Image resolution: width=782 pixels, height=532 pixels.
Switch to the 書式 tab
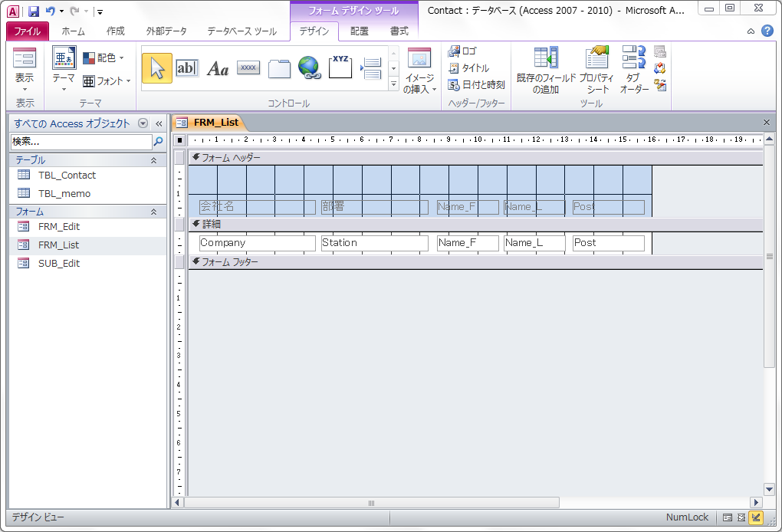pyautogui.click(x=399, y=31)
